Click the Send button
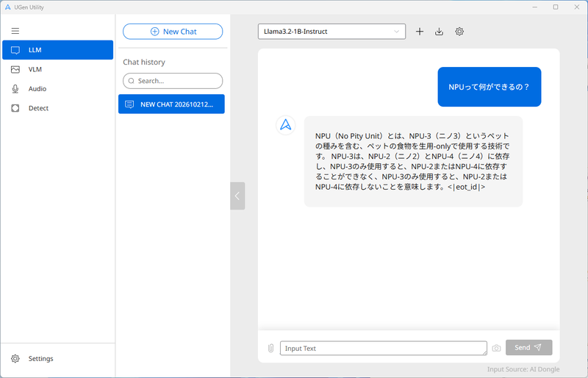This screenshot has height=378, width=588. tap(528, 348)
